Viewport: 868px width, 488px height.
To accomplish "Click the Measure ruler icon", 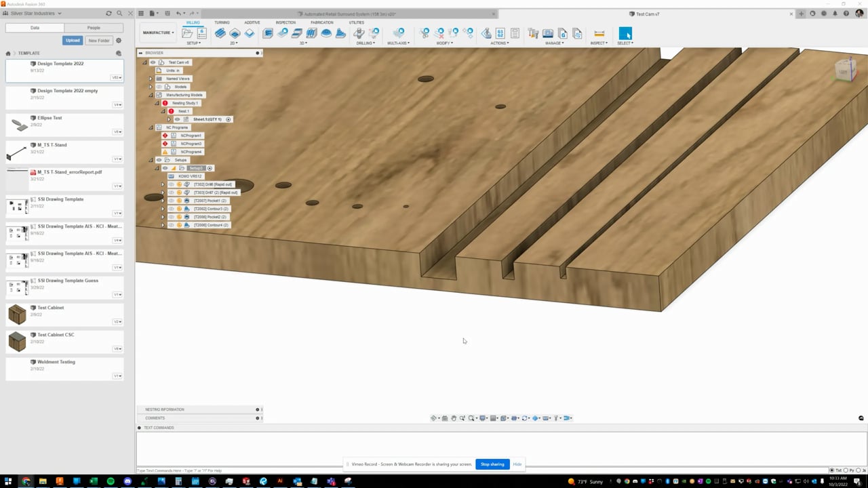I will pos(599,33).
